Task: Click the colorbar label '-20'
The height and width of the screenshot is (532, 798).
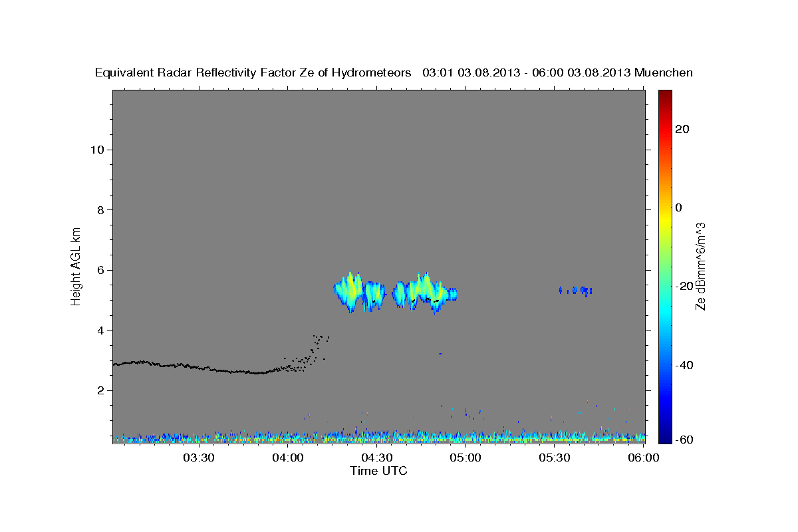Action: (x=684, y=286)
